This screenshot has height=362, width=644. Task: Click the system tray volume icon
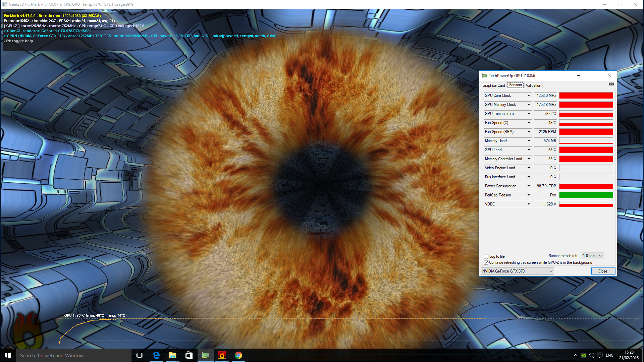coord(591,355)
